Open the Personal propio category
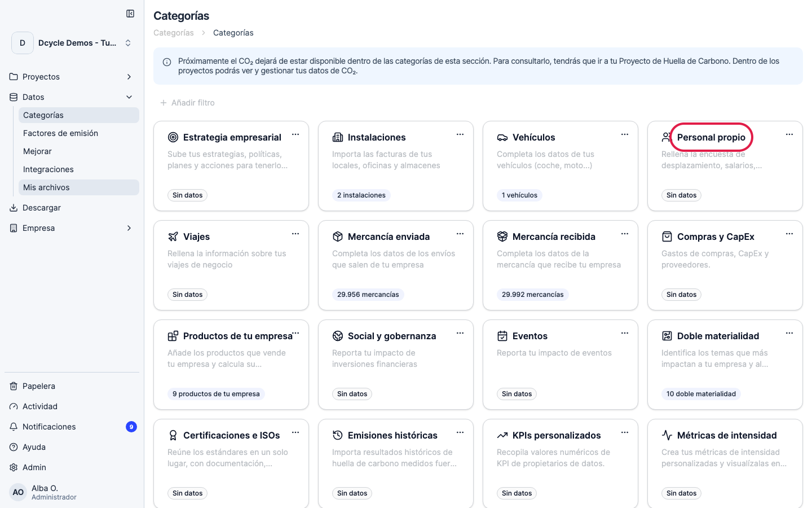Viewport: 812px width, 508px height. pyautogui.click(x=711, y=137)
